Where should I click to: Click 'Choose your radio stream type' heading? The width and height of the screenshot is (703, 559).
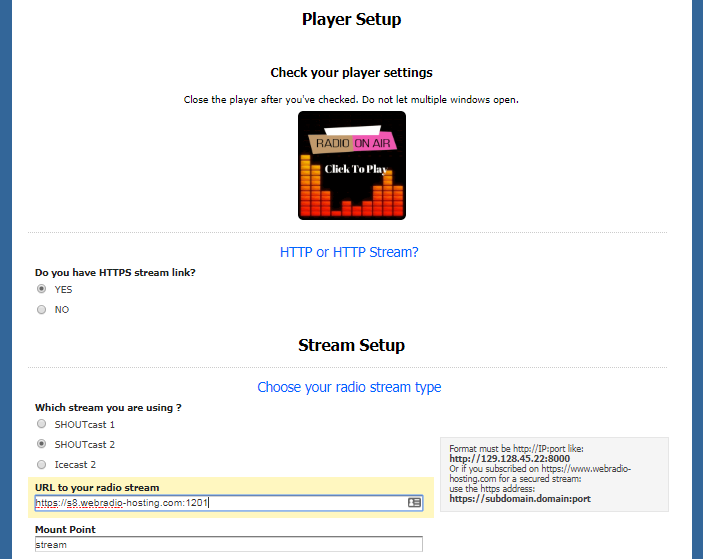(349, 387)
